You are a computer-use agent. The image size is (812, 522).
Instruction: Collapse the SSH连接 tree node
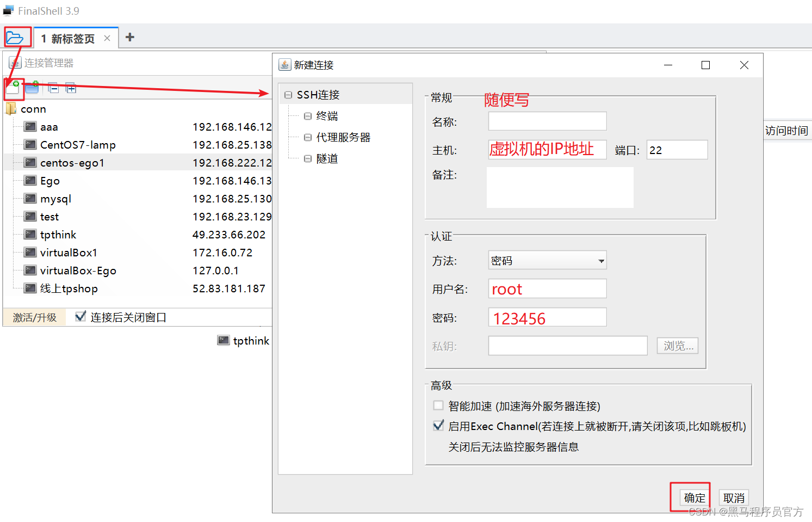click(x=288, y=95)
